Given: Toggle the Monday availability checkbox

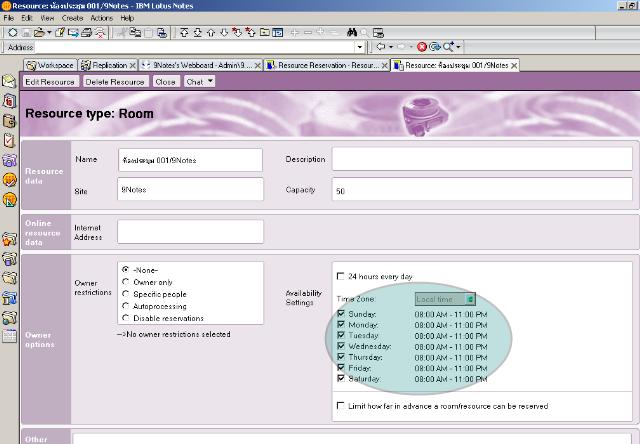Looking at the screenshot, I should pos(341,324).
